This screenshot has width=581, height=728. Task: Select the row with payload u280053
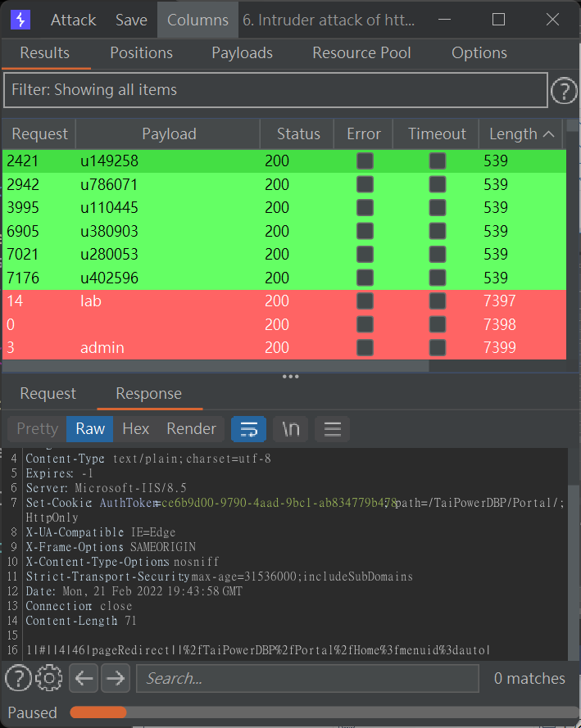284,255
